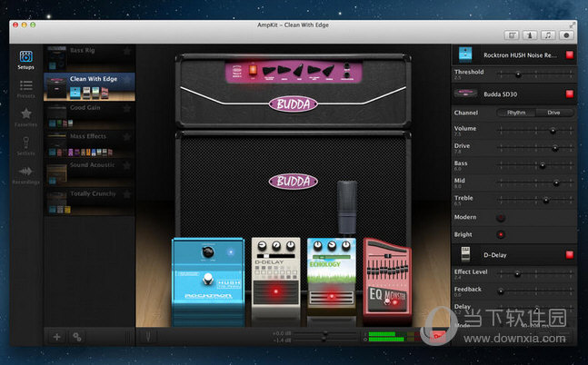Image resolution: width=588 pixels, height=365 pixels.
Task: Click the Rocktron HUSH Noise Re... title
Action: tap(520, 55)
